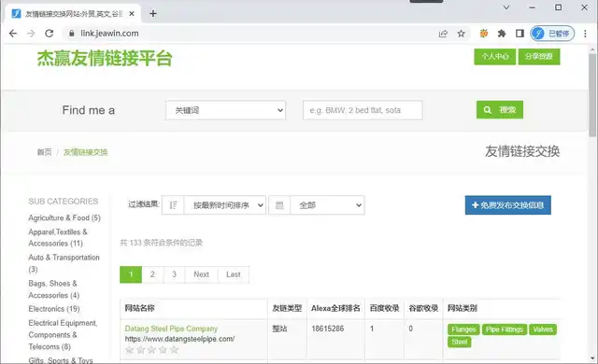Click the calendar icon beside 全部 dropdown
Viewport: 598px width, 364px height.
(x=279, y=205)
